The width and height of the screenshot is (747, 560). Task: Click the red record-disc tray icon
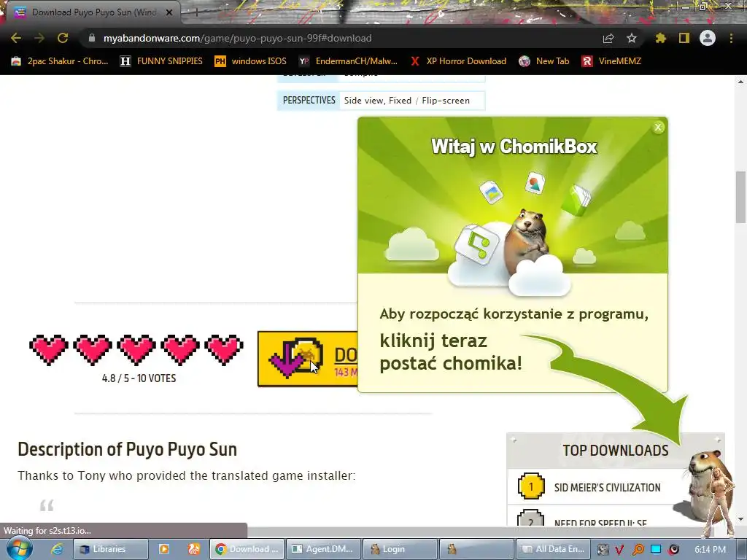(674, 550)
